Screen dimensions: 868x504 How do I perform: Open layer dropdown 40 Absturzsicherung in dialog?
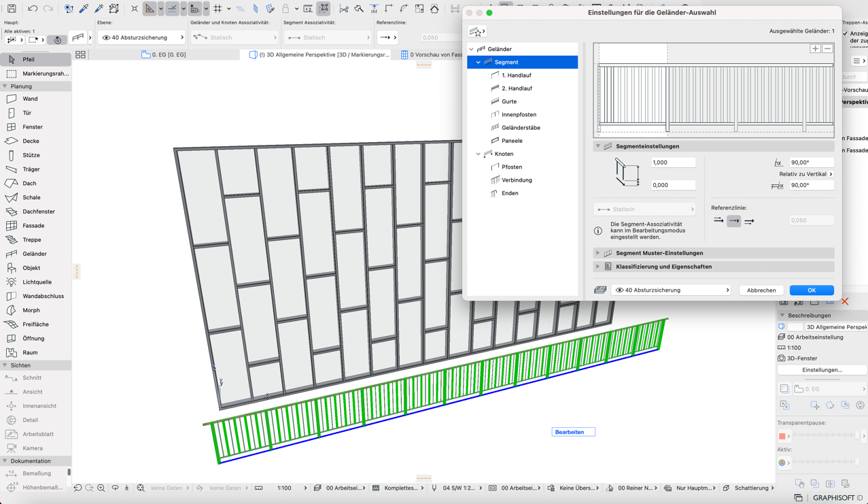pos(672,290)
